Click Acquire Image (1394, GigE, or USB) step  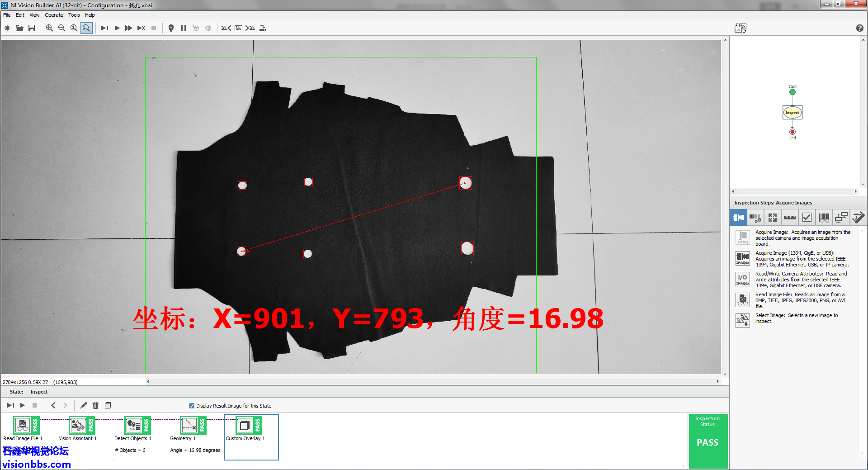click(743, 258)
